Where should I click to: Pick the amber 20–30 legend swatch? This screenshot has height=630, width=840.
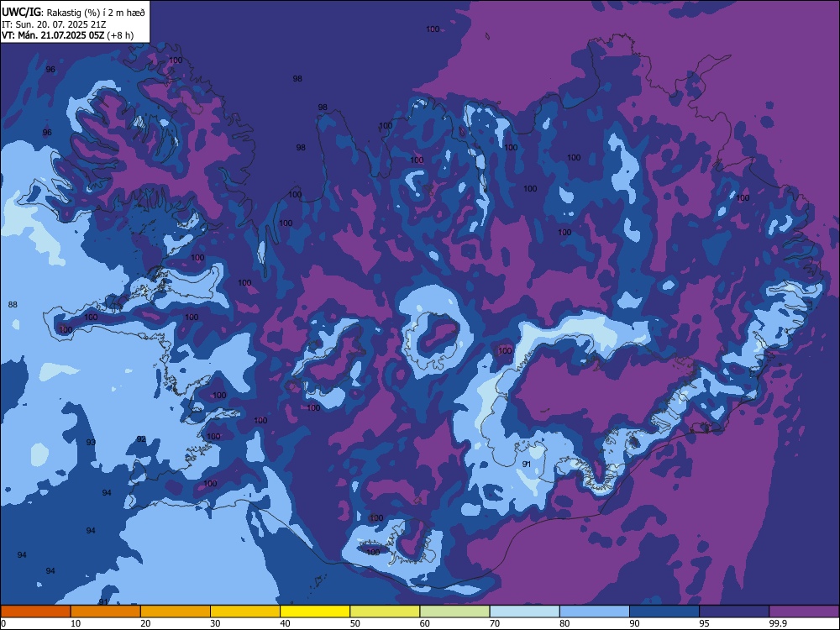(176, 612)
